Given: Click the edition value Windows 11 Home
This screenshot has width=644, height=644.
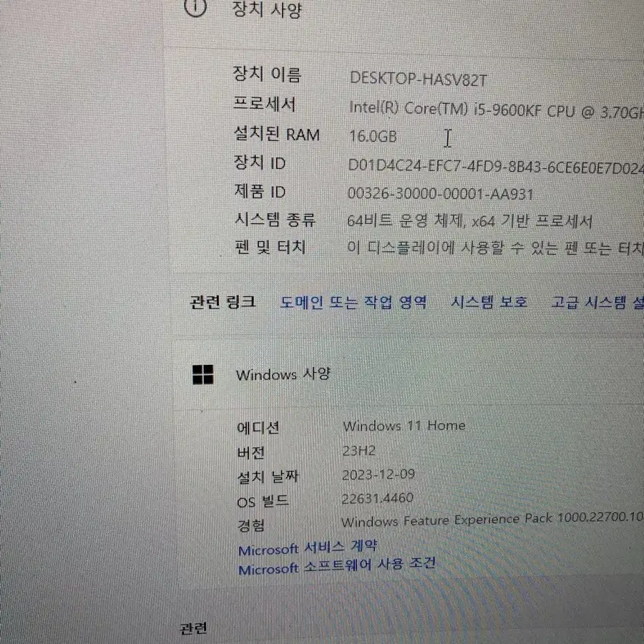Looking at the screenshot, I should 404,426.
